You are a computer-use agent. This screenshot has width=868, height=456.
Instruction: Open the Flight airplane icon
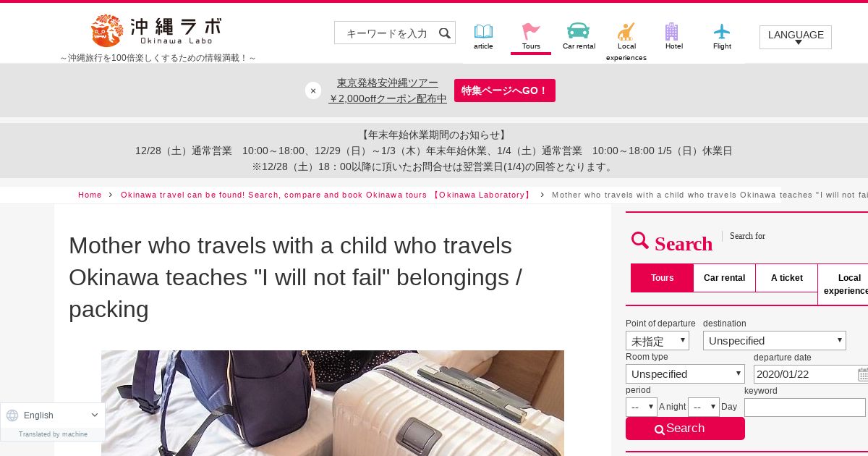(x=722, y=31)
